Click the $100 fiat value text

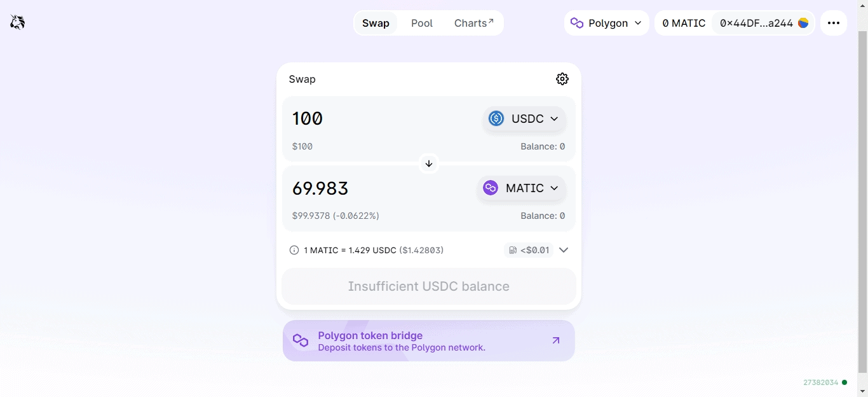(302, 146)
